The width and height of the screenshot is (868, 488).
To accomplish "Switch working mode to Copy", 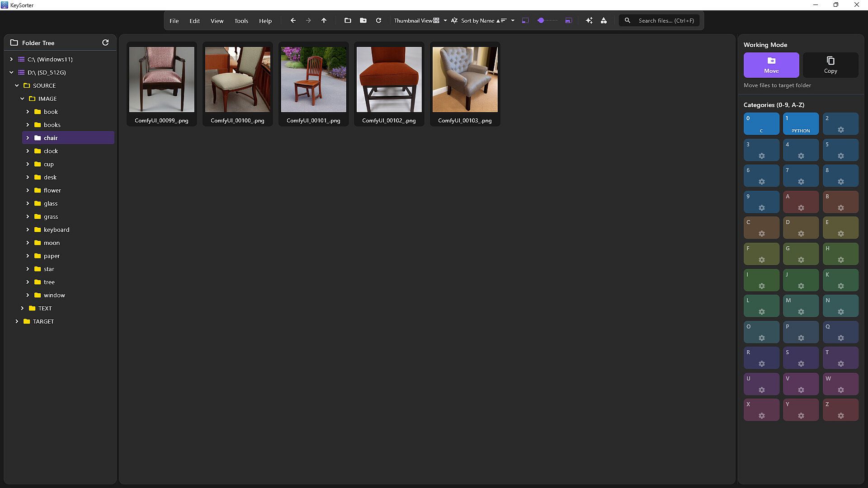I will pos(830,65).
